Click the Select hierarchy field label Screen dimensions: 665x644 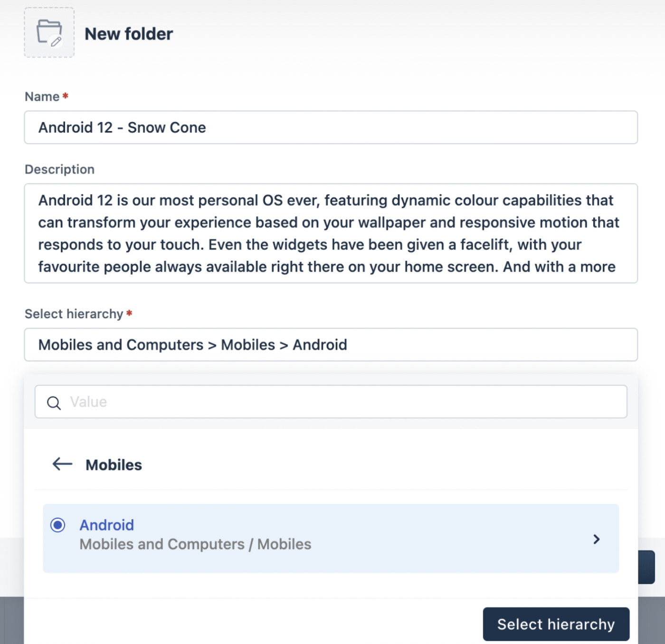pos(74,314)
